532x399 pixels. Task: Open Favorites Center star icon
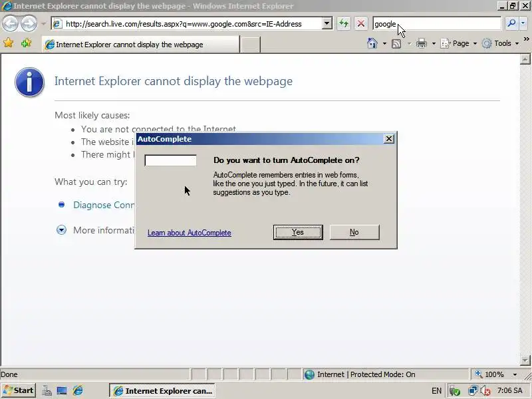(x=8, y=43)
